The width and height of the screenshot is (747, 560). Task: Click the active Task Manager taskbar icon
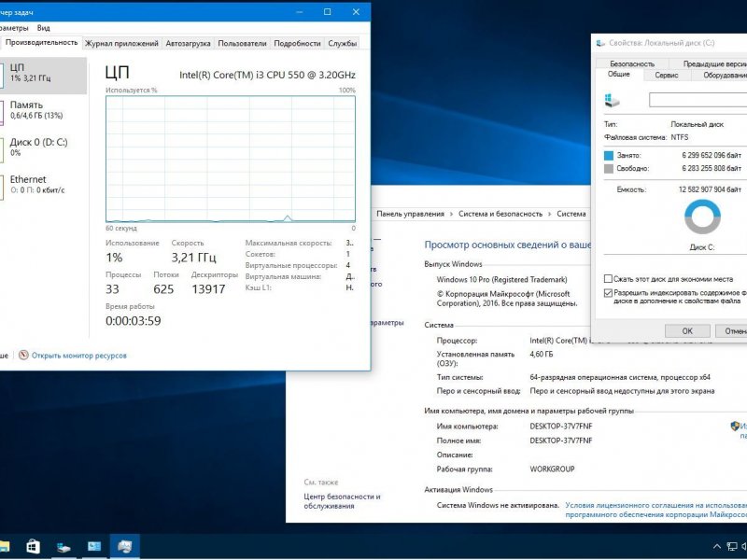click(125, 546)
